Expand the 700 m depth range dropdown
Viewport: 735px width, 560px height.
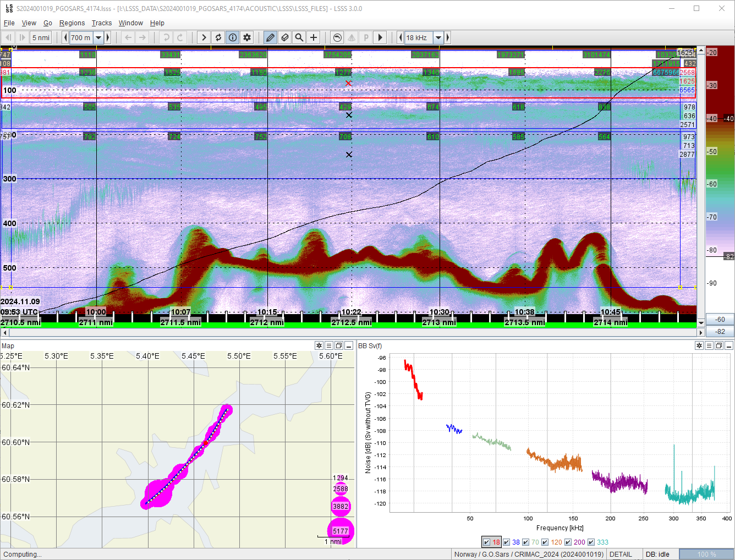tap(98, 37)
